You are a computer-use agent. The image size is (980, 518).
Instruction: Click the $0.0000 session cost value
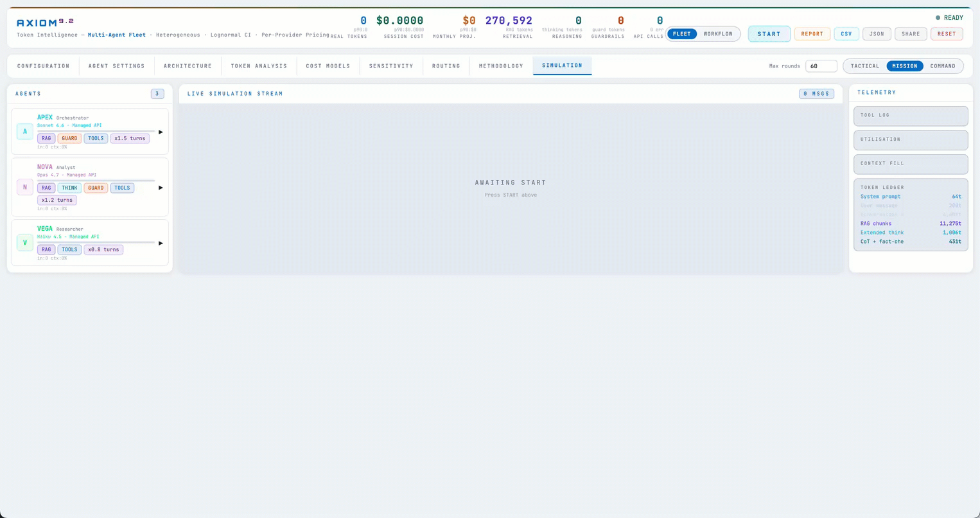click(x=399, y=21)
